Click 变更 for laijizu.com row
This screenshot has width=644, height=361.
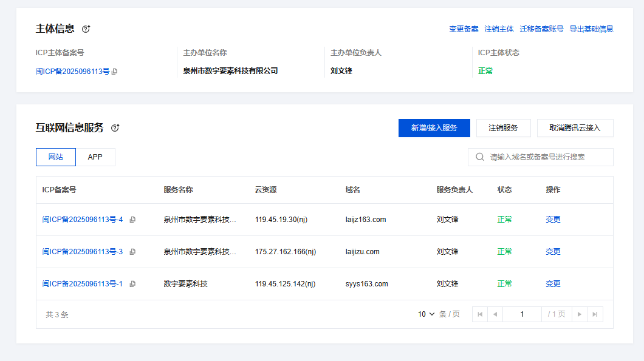point(553,251)
